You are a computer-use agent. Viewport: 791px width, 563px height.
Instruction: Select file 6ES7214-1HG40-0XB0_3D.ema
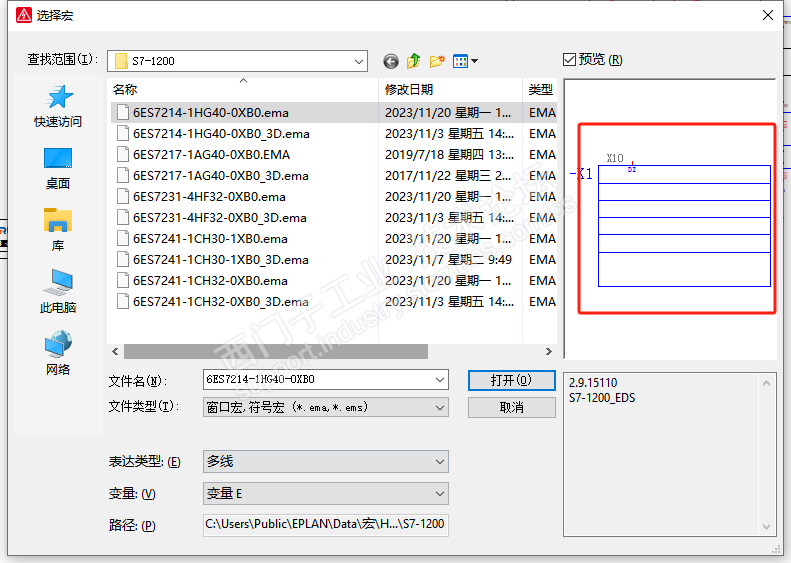221,134
